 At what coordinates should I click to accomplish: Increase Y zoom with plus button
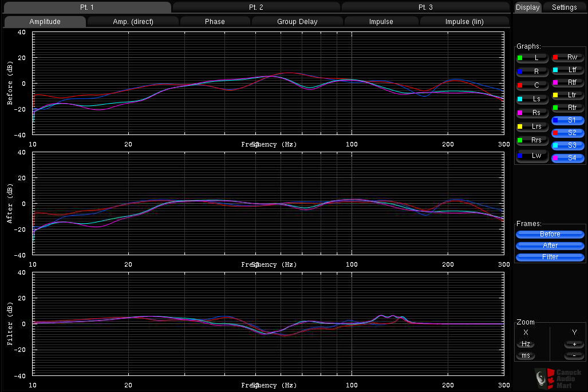pos(574,345)
